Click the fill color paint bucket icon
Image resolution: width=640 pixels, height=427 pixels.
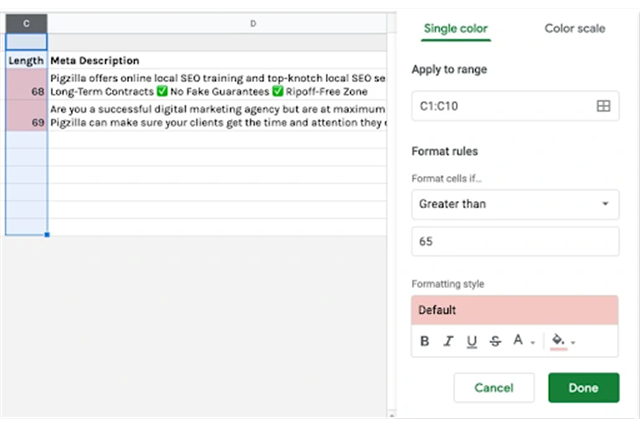point(558,341)
